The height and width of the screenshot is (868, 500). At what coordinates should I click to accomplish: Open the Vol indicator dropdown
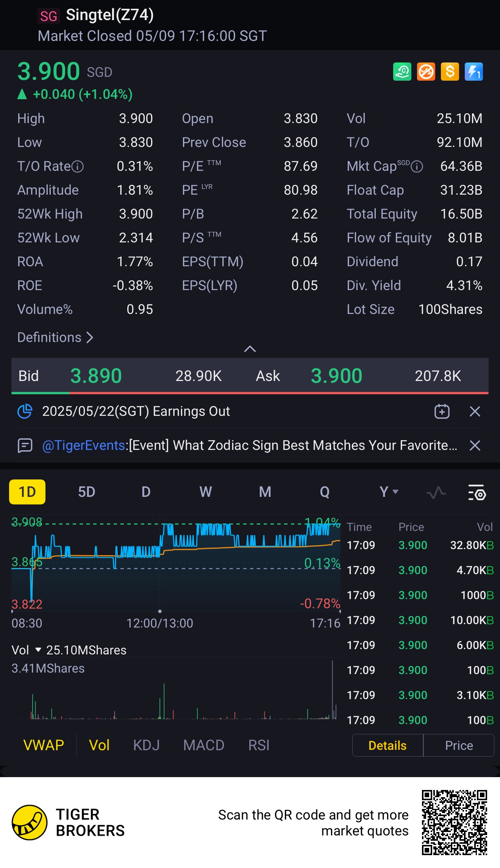(26, 650)
